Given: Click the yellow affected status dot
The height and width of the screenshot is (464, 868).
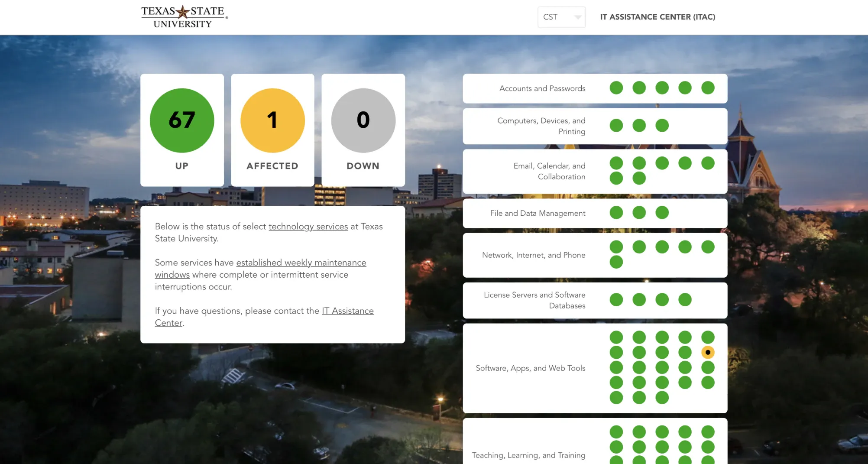Looking at the screenshot, I should [x=708, y=352].
